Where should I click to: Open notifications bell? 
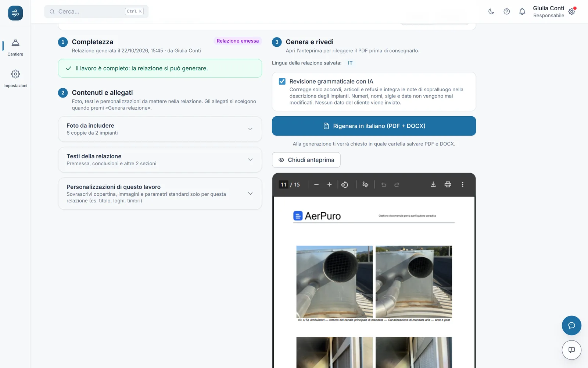pyautogui.click(x=522, y=11)
